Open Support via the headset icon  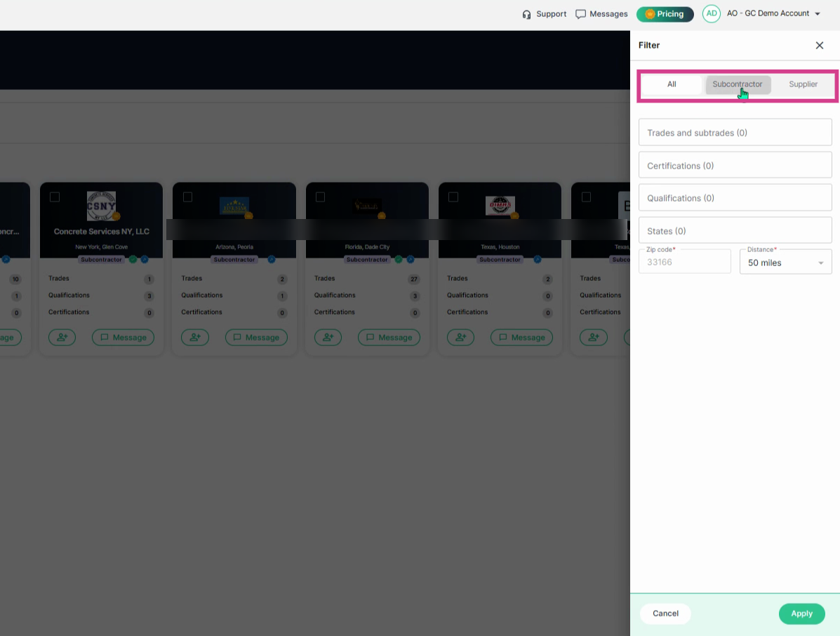[x=526, y=15]
